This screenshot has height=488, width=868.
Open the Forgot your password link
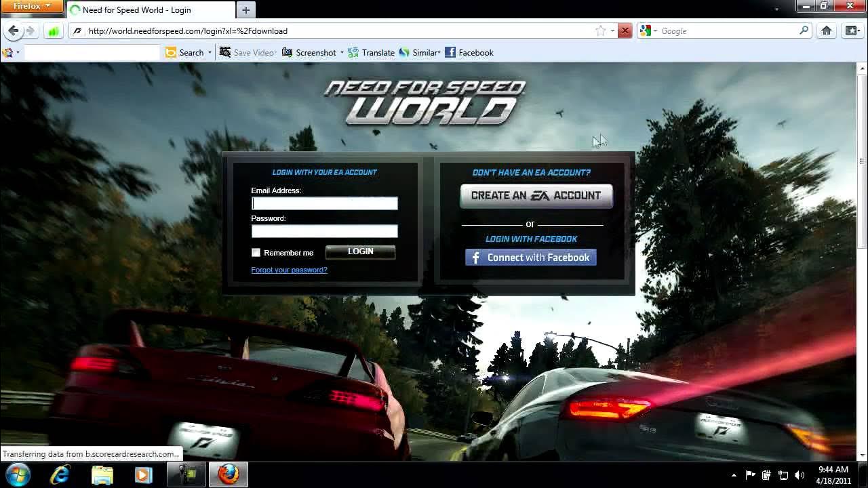[x=289, y=270]
